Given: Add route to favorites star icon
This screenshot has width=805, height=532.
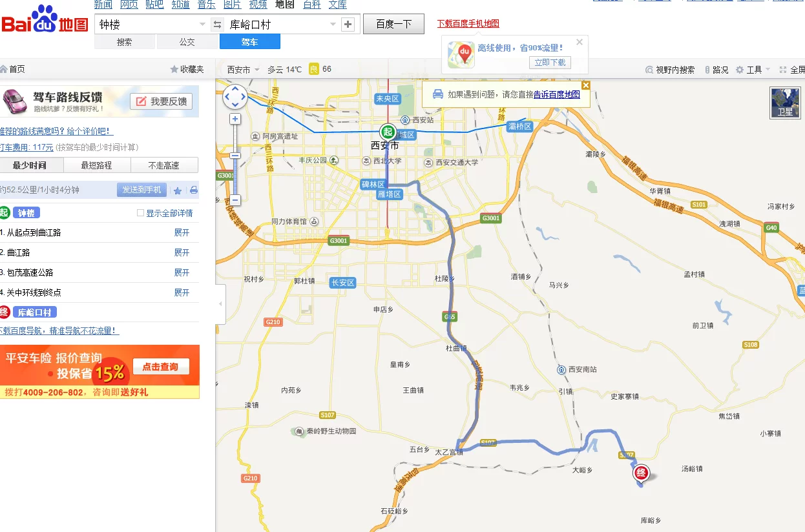Looking at the screenshot, I should click(x=178, y=190).
